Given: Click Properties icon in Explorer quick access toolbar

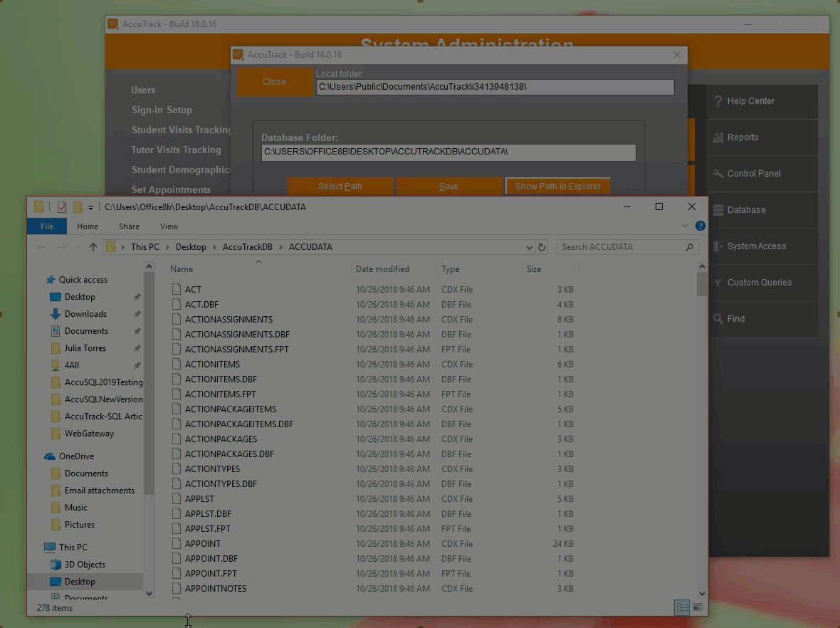Looking at the screenshot, I should [62, 206].
